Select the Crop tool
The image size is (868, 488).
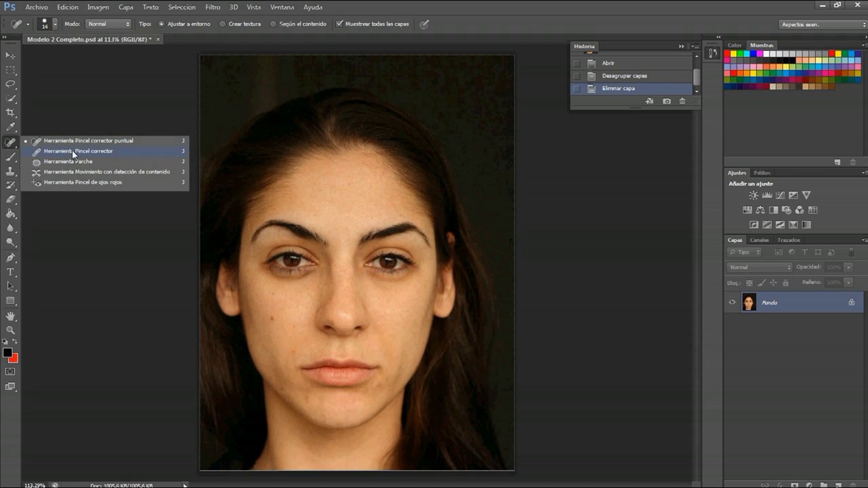[x=10, y=113]
